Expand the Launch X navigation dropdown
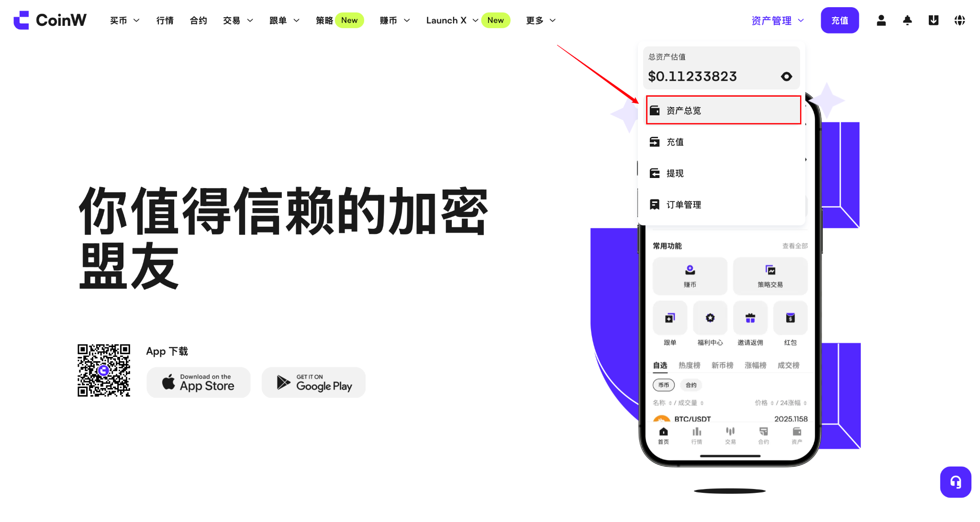980x522 pixels. (x=452, y=21)
